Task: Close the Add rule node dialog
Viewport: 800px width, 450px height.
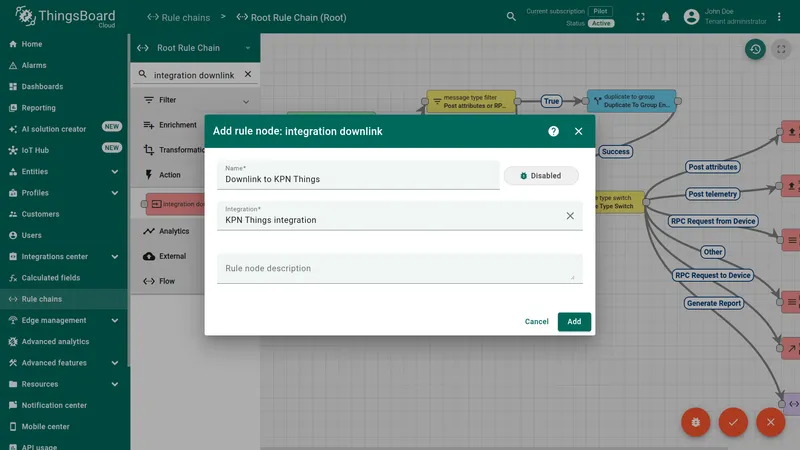Action: 578,131
